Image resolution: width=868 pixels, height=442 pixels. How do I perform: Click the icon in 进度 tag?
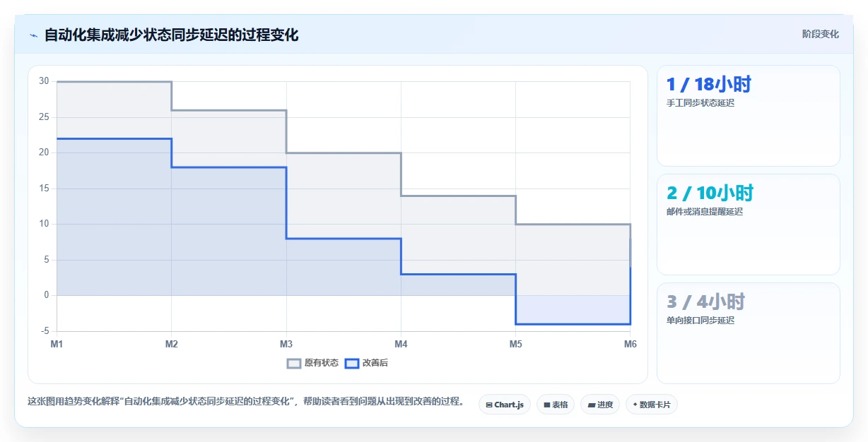click(591, 405)
